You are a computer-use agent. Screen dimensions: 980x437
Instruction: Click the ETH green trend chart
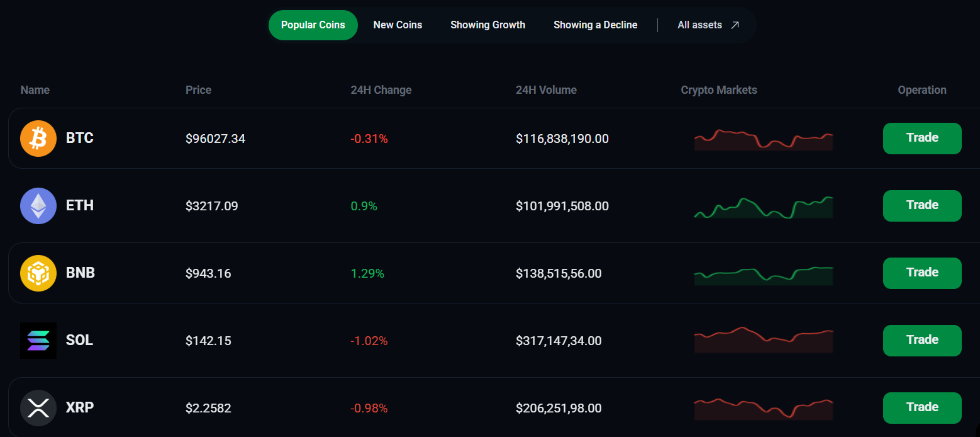pos(763,207)
